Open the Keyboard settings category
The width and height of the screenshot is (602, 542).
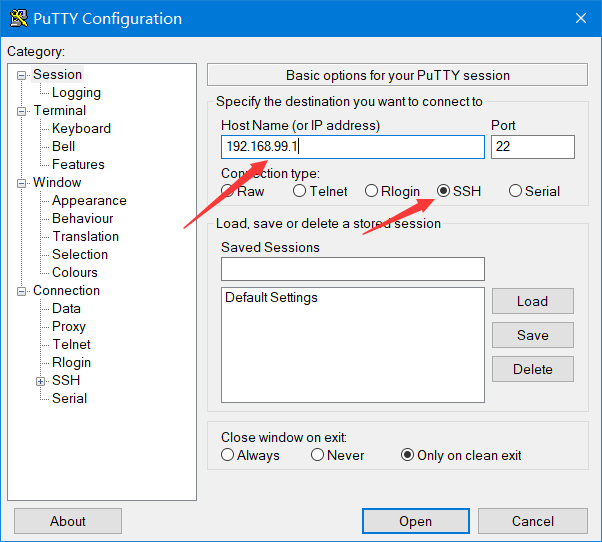81,128
